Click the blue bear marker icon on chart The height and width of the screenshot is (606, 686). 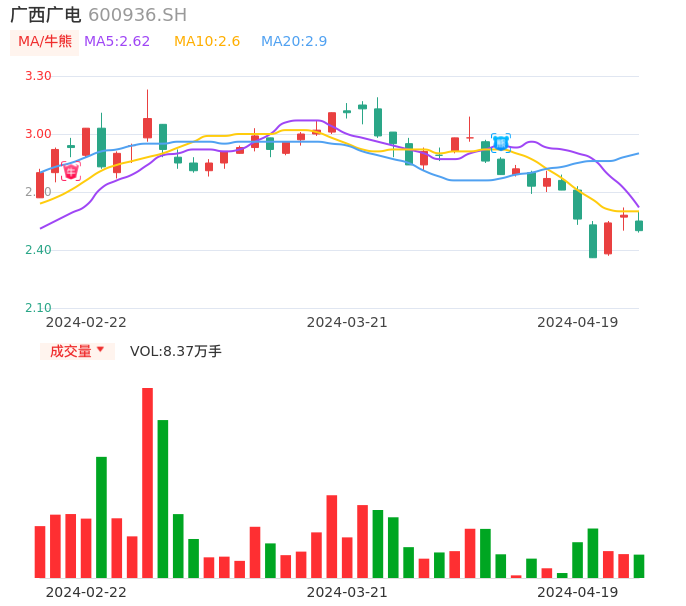point(500,143)
